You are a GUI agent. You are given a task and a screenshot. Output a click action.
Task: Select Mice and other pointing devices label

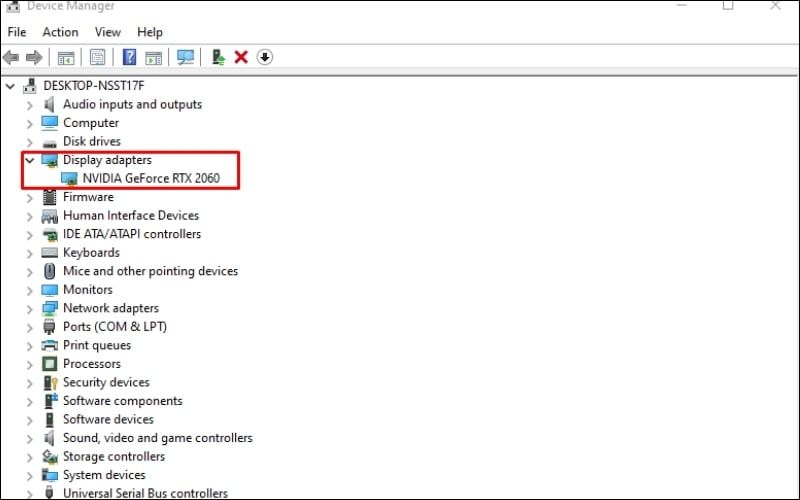click(x=151, y=271)
